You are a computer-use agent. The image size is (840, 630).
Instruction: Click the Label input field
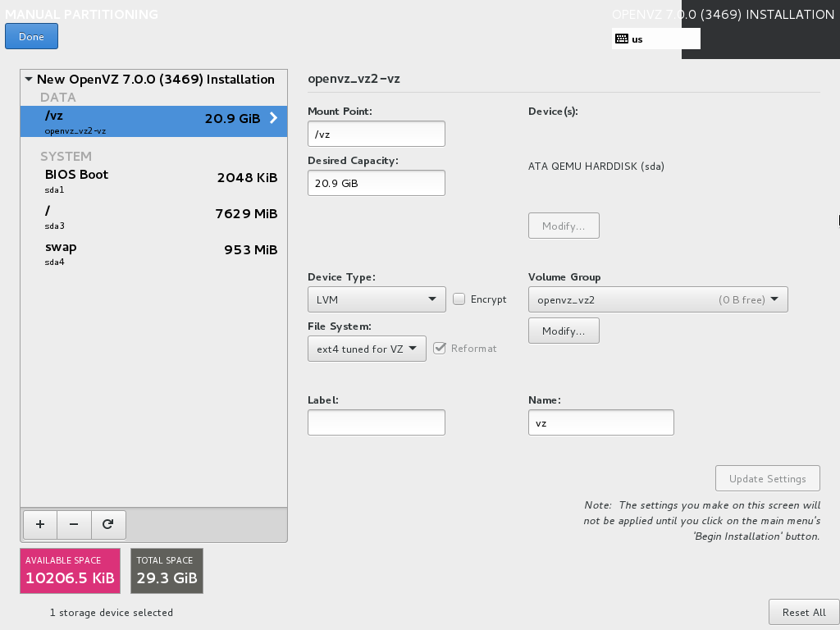(x=376, y=422)
